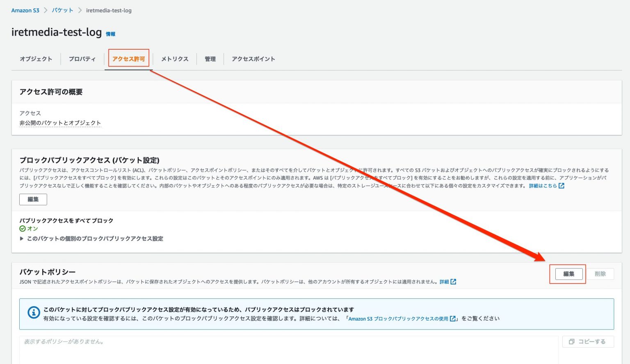Navigate via the バケット breadcrumb link
The height and width of the screenshot is (364, 630).
[x=62, y=10]
